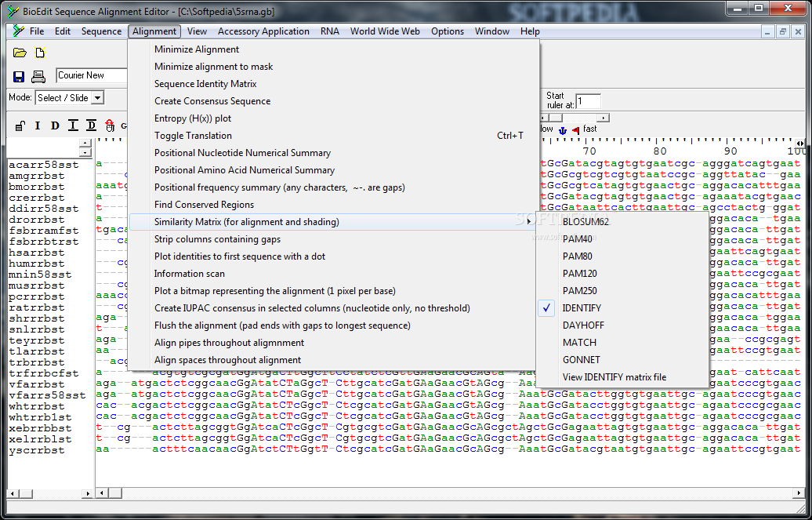
Task: Click View IDENTIFY matrix file
Action: coord(622,377)
